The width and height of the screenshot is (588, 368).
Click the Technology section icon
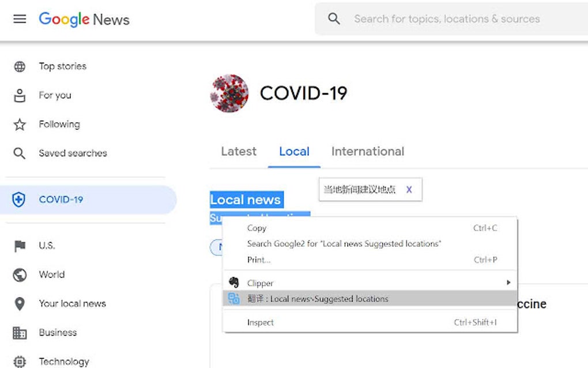(19, 360)
